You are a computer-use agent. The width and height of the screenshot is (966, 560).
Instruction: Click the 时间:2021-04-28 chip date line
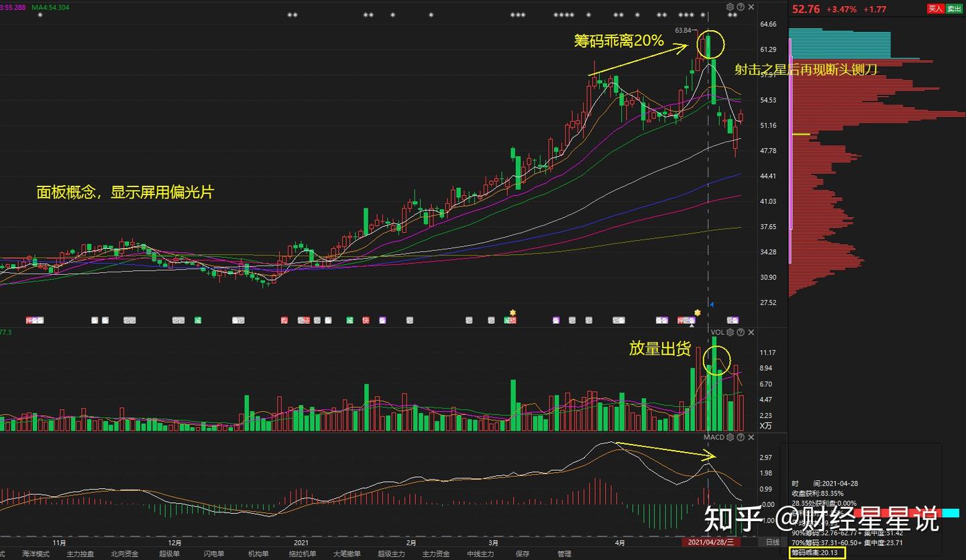click(x=825, y=484)
